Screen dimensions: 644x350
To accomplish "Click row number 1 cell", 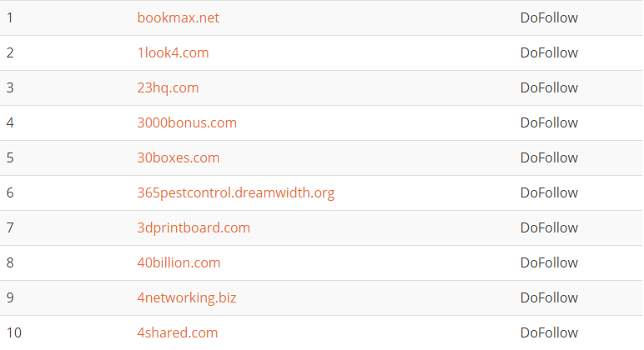I will coord(10,17).
